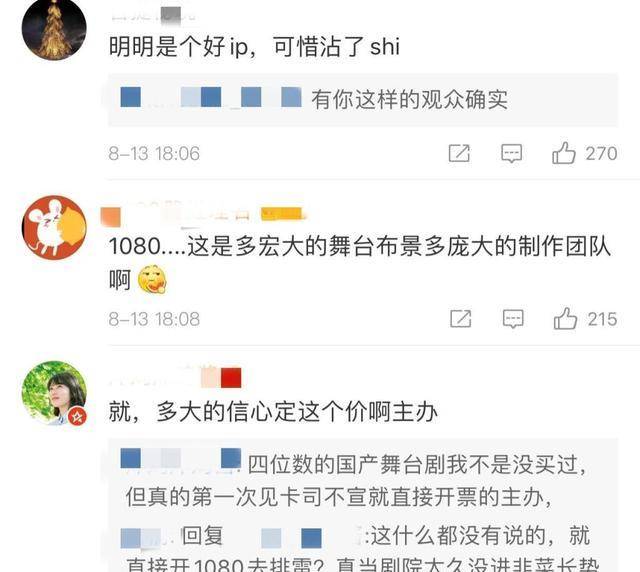
Task: Like the comment with 270 likes
Action: point(564,153)
